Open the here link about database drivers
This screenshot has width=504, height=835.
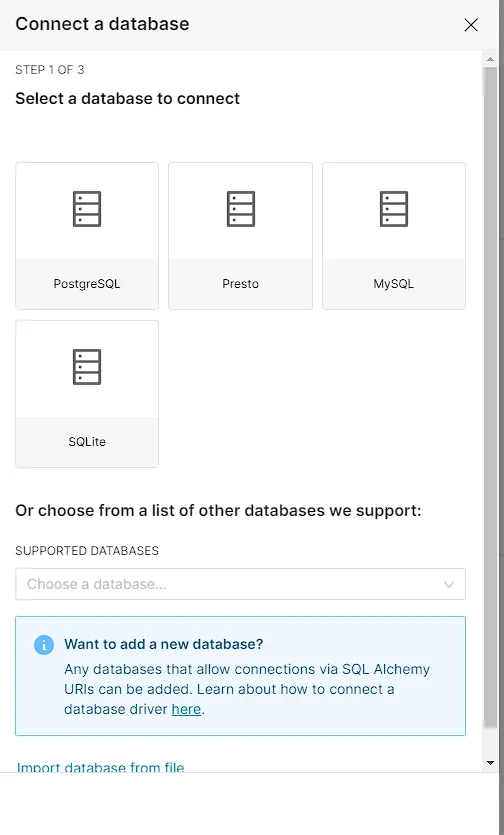point(186,709)
